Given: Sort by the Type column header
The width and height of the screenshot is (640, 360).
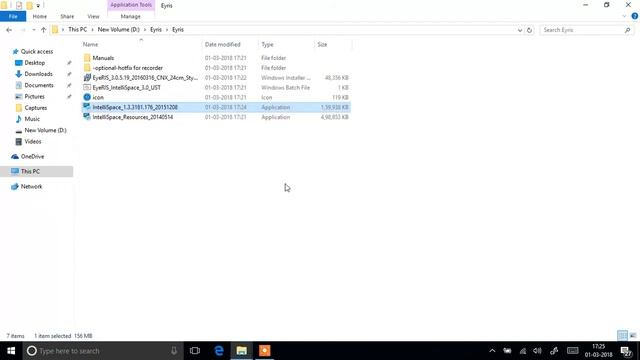Looking at the screenshot, I should click(x=267, y=44).
